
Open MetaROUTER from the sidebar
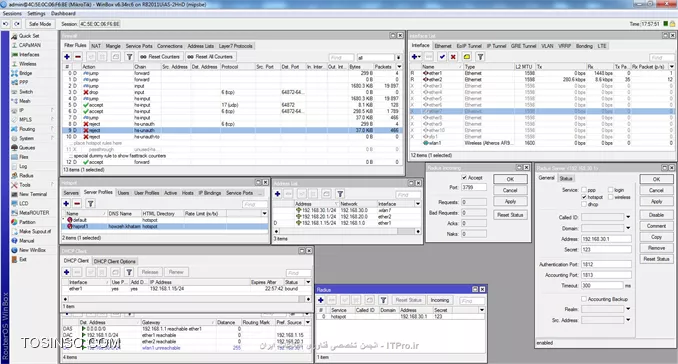(x=34, y=213)
